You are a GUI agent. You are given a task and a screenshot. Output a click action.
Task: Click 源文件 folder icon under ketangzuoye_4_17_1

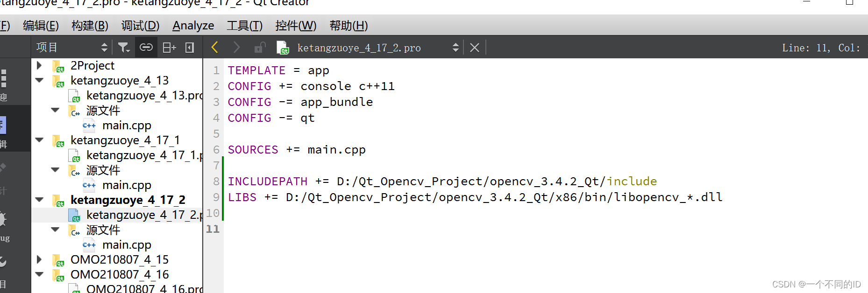click(74, 170)
